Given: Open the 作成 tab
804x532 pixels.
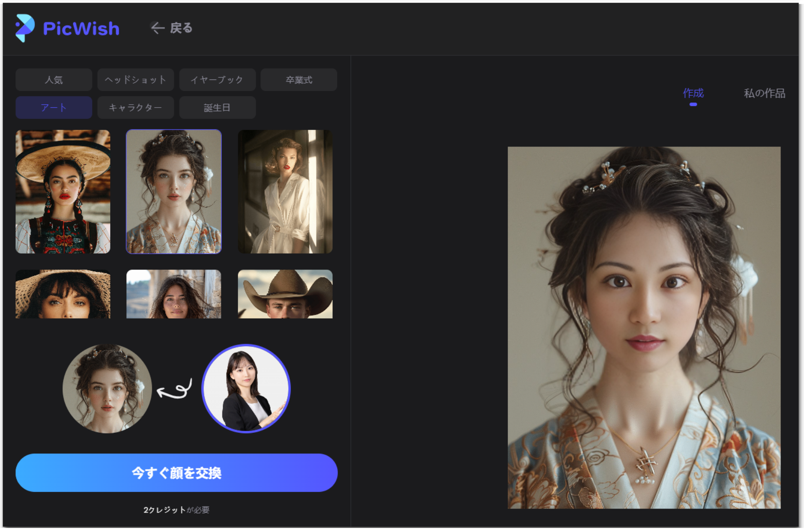Looking at the screenshot, I should coord(693,93).
